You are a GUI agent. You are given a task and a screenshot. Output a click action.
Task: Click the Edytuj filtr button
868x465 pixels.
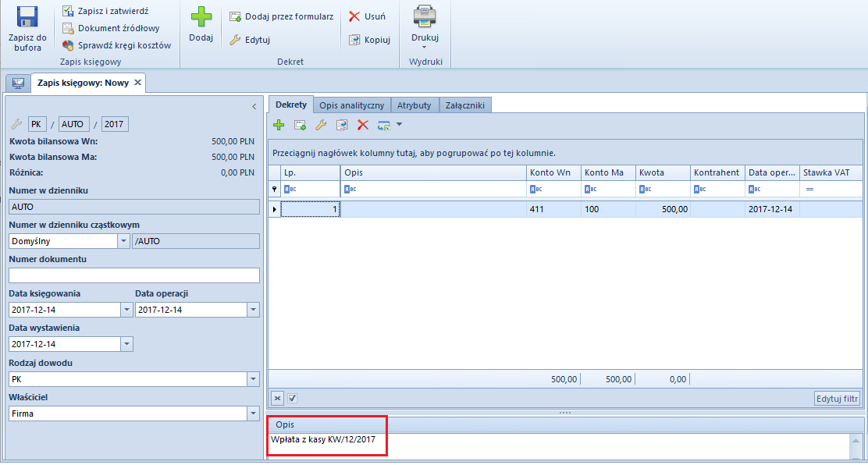838,398
